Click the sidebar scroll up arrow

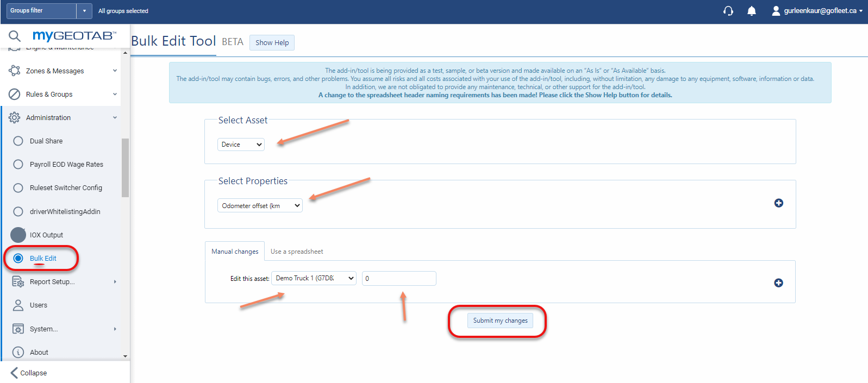pyautogui.click(x=125, y=53)
